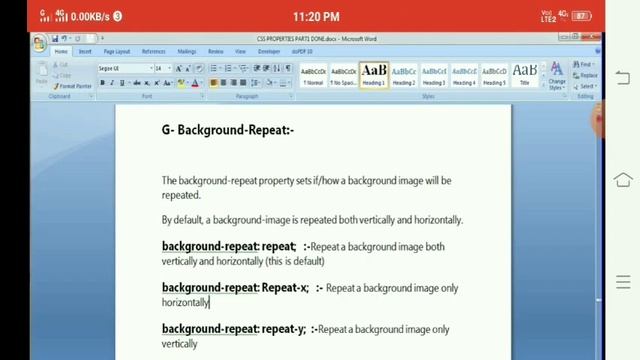This screenshot has width=640, height=360.
Task: Apply the Title style
Action: [x=524, y=75]
